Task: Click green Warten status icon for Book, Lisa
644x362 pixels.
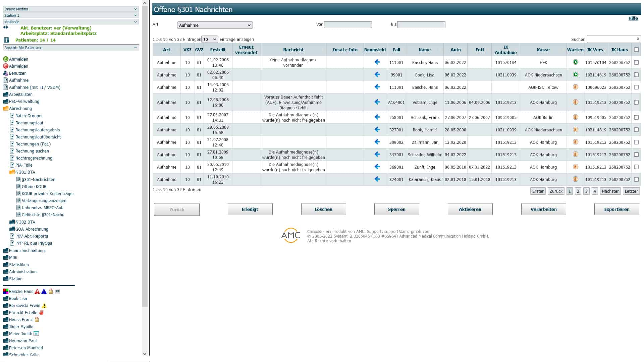Action: pyautogui.click(x=575, y=75)
